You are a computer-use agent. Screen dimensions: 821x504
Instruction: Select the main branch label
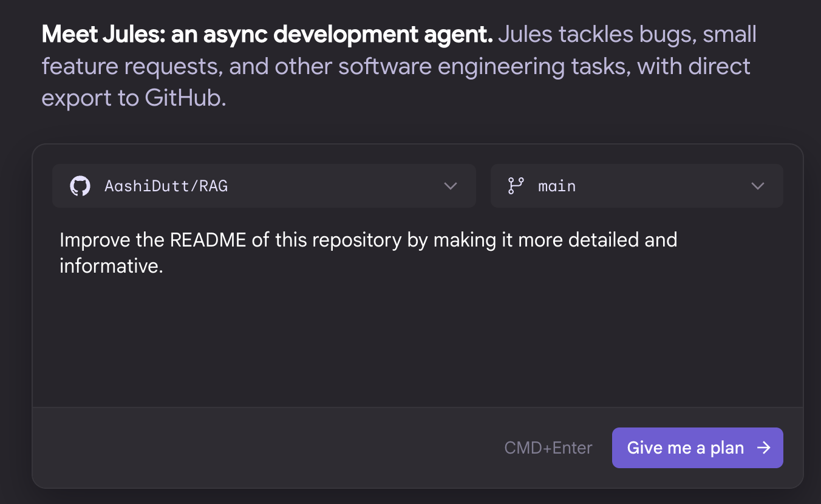click(x=557, y=186)
